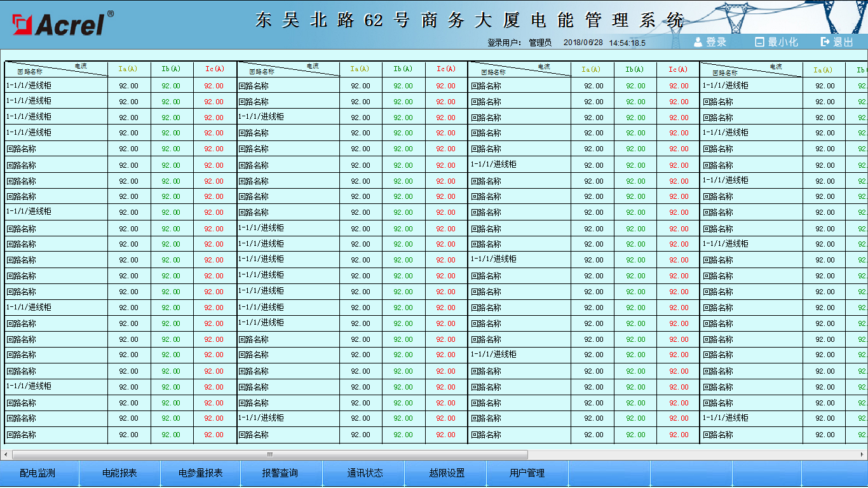Open the 越限设置 settings tab
Image resolution: width=868 pixels, height=488 pixels.
[x=447, y=473]
